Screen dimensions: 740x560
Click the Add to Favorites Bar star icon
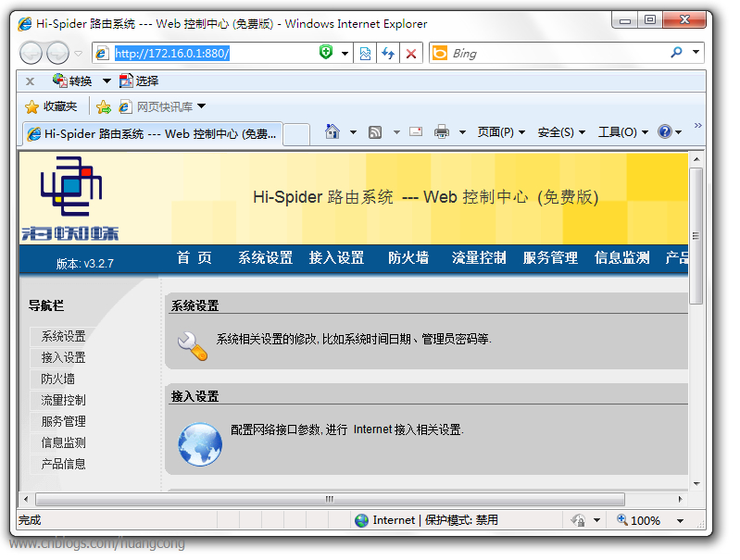point(104,107)
